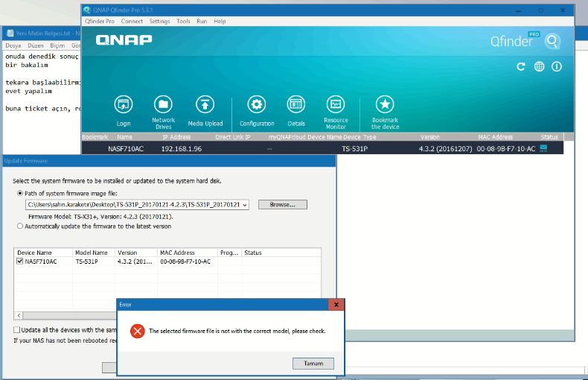Bookmark the device with star icon
The image size is (588, 380).
pos(385,105)
